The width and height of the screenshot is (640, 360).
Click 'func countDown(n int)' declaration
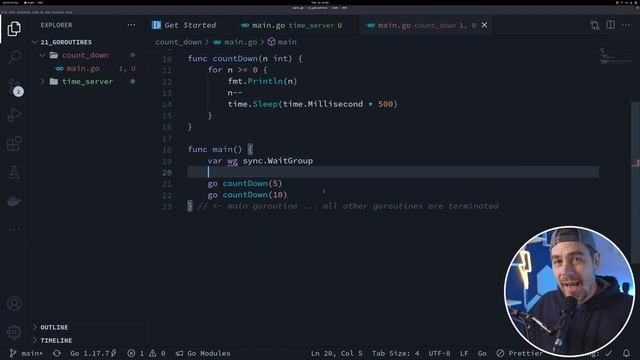pyautogui.click(x=245, y=58)
